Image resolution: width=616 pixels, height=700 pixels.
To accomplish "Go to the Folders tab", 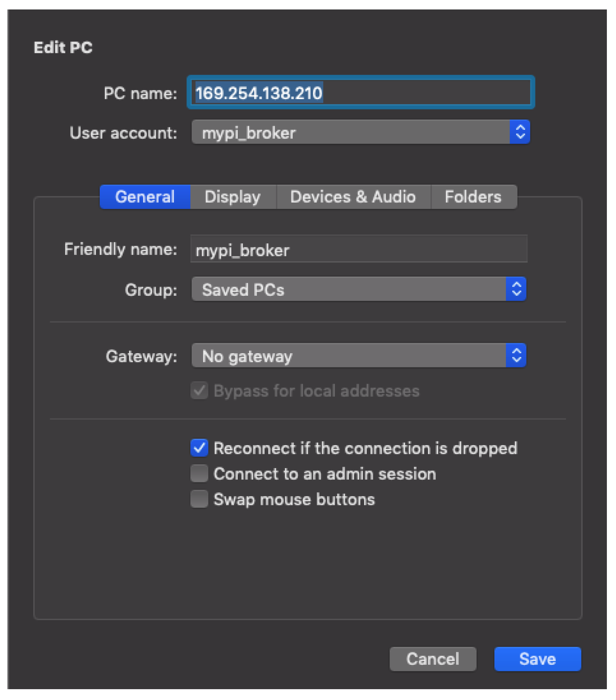I will [473, 197].
